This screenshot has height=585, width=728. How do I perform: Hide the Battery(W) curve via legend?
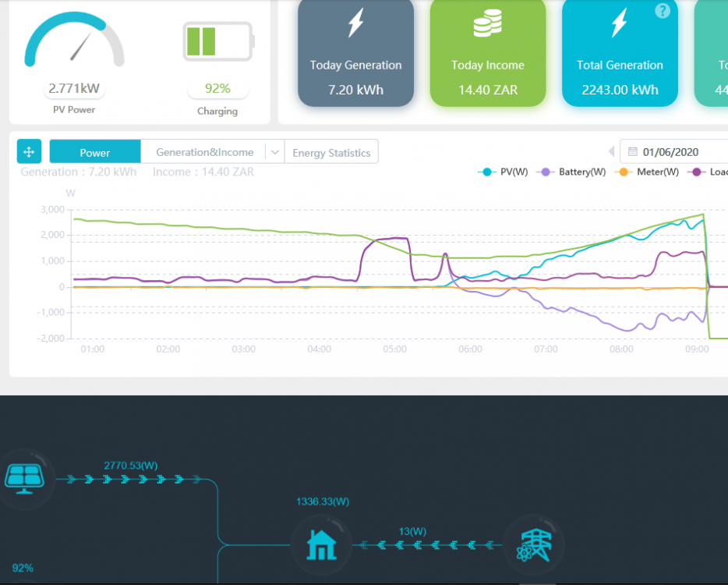tap(574, 172)
